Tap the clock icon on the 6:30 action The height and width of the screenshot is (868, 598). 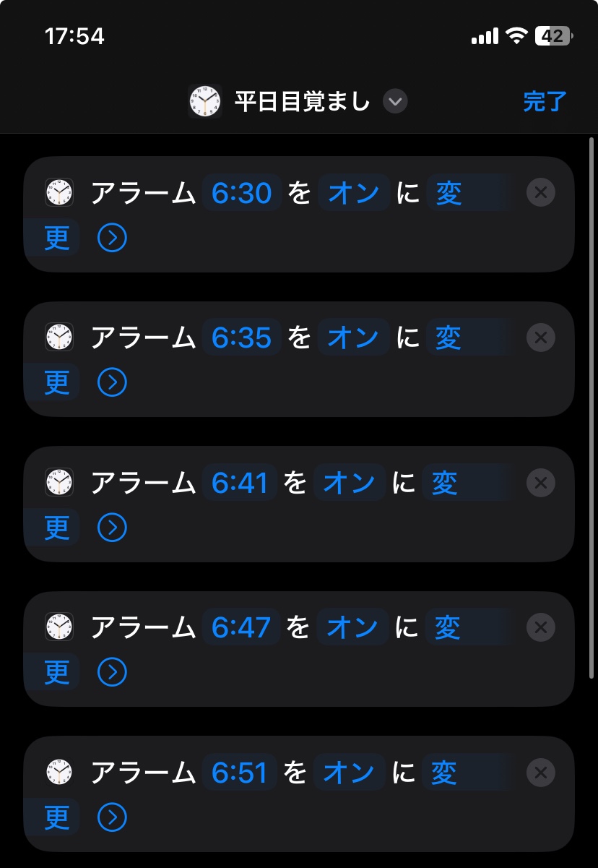tap(59, 193)
